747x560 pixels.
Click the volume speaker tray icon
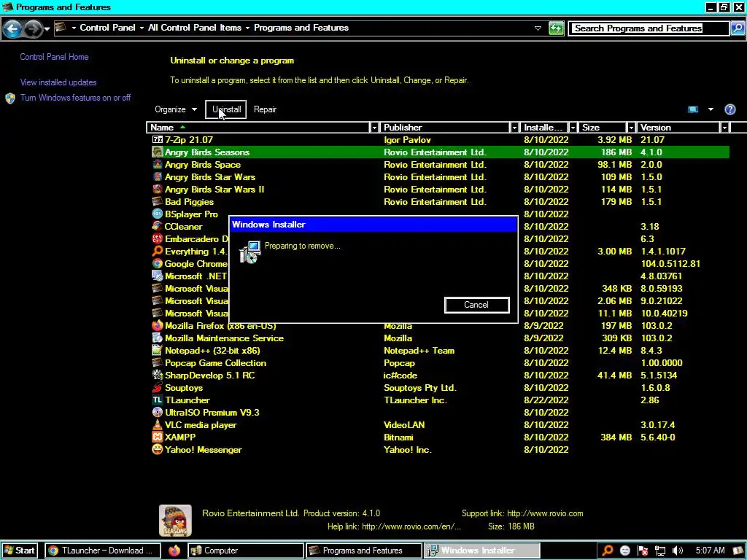(677, 551)
